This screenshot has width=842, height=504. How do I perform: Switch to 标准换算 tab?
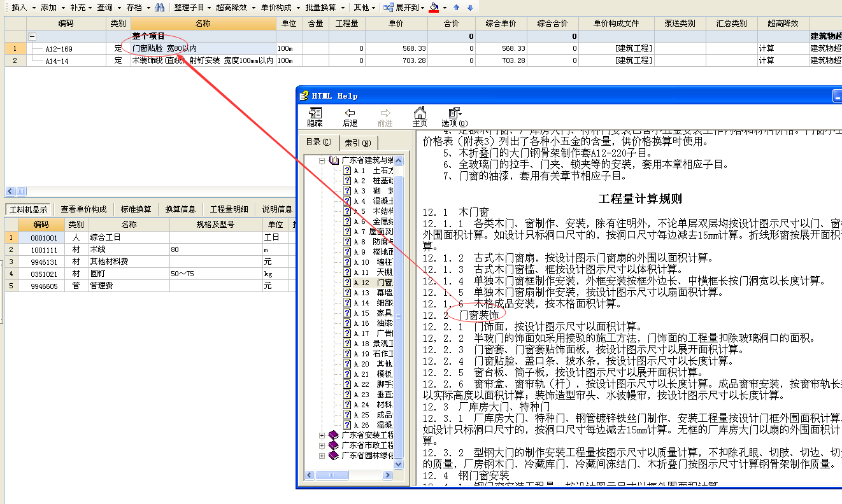click(136, 209)
